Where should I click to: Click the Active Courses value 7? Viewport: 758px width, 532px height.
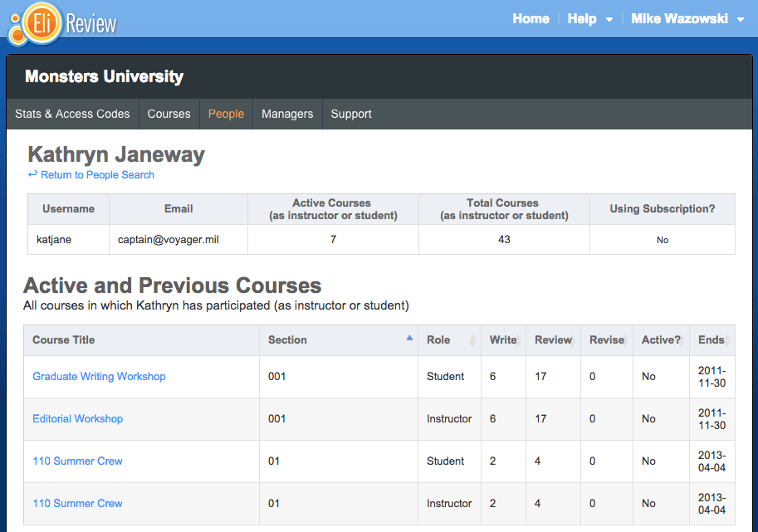point(333,240)
